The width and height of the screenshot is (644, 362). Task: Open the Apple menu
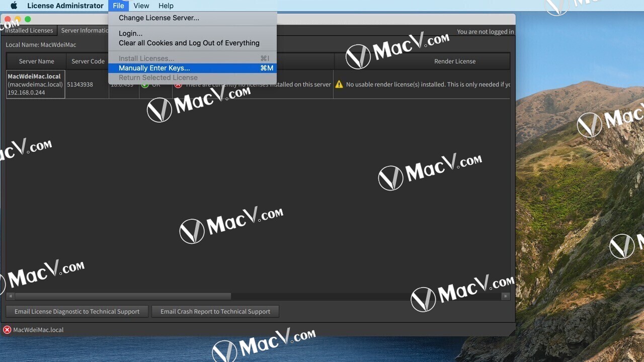point(14,6)
